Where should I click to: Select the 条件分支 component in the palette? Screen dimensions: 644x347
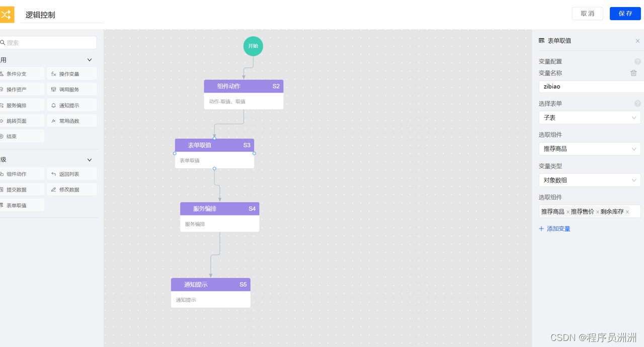click(x=21, y=74)
